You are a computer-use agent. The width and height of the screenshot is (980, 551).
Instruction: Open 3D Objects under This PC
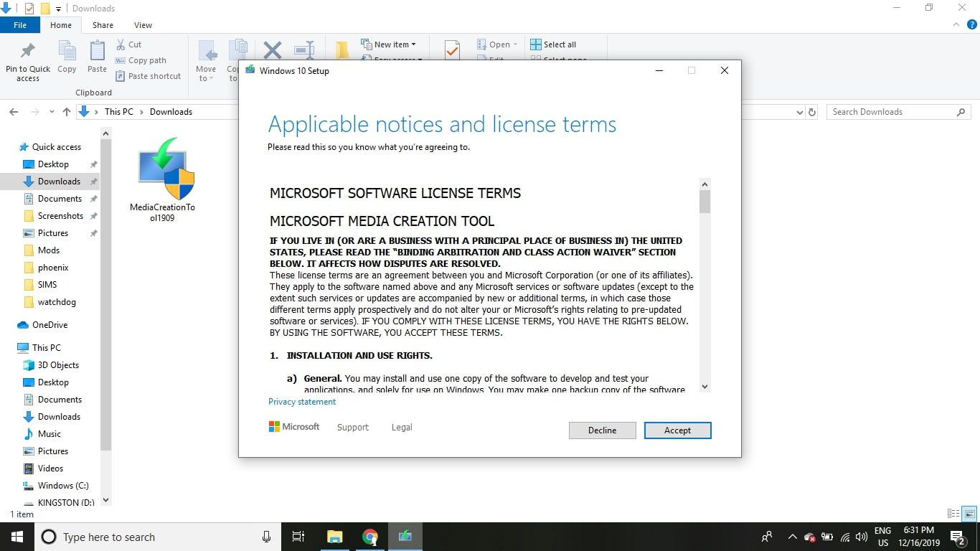coord(58,365)
